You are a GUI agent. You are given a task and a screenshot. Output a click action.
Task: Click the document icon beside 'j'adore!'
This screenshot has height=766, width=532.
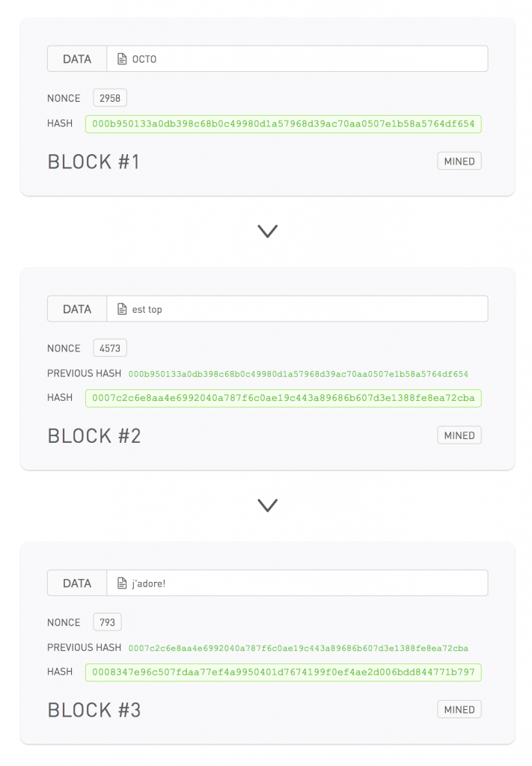coord(123,583)
